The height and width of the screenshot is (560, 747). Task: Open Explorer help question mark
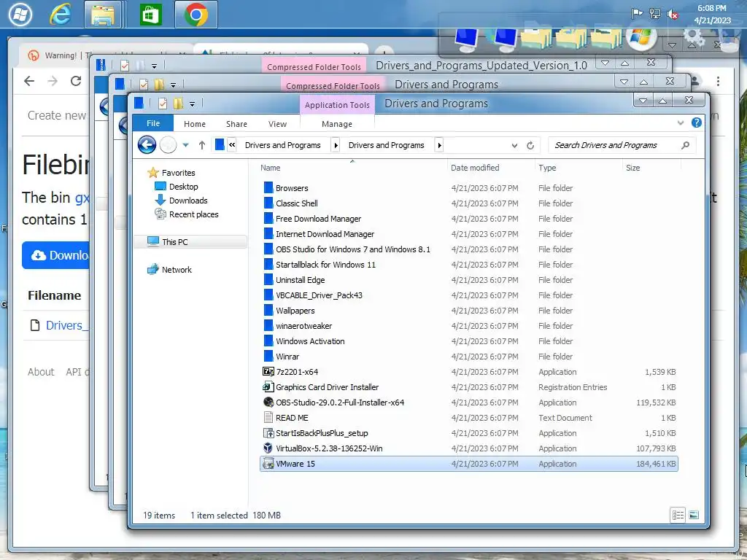pos(697,122)
